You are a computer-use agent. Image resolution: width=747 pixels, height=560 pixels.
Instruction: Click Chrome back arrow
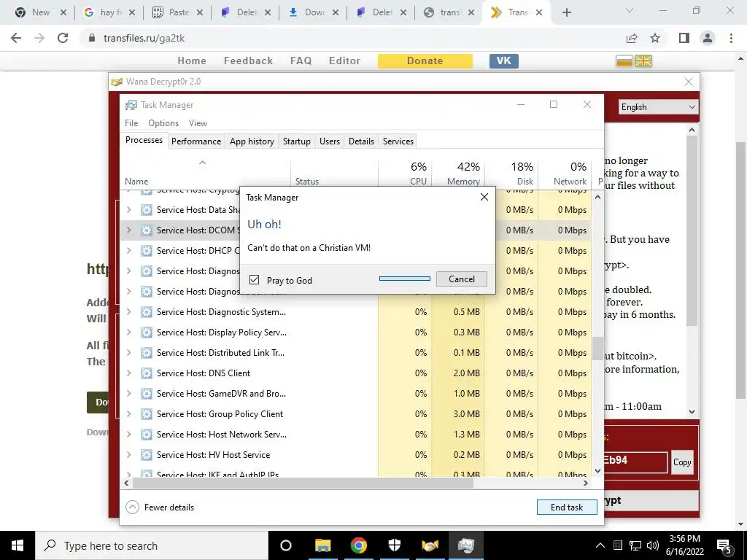(16, 38)
